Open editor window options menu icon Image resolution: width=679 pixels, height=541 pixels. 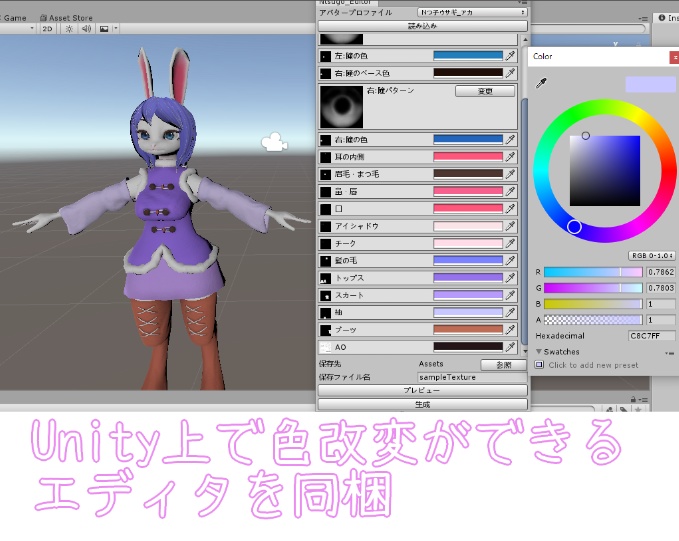pyautogui.click(x=523, y=3)
